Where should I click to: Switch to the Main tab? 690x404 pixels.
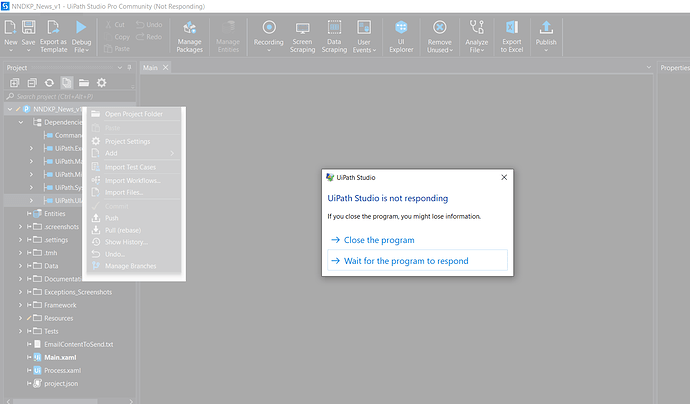pos(150,68)
